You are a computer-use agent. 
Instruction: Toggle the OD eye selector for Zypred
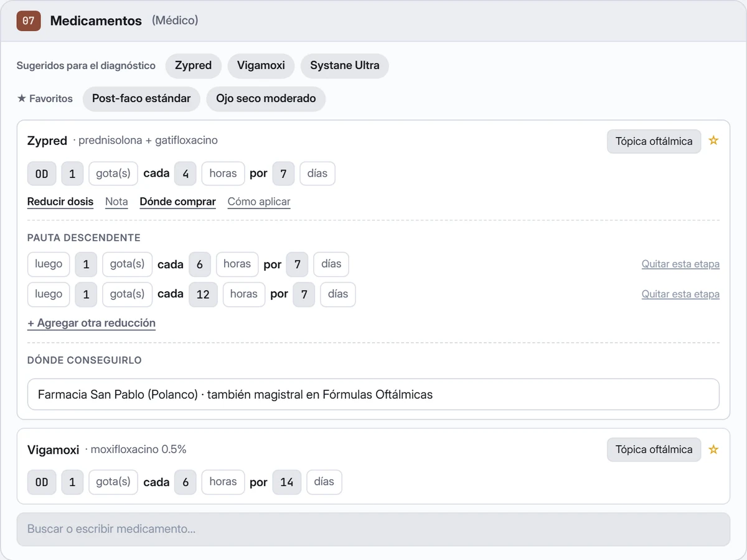point(42,174)
